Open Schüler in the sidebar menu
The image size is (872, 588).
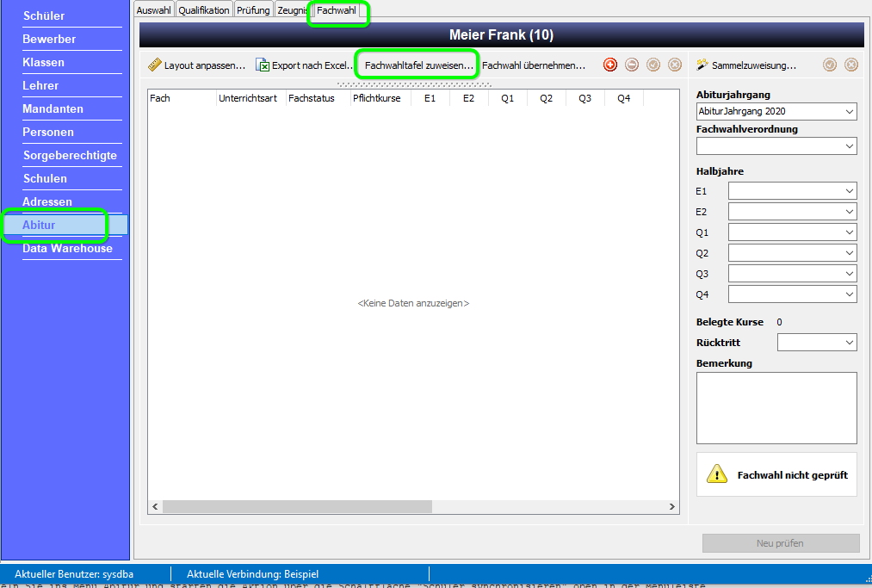43,15
